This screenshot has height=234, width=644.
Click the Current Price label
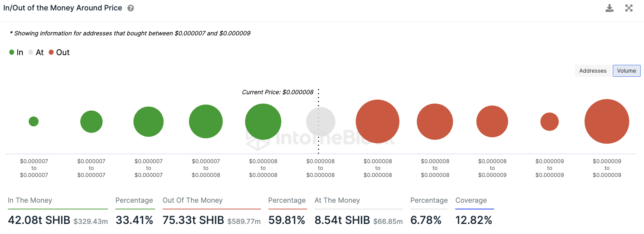tap(278, 92)
